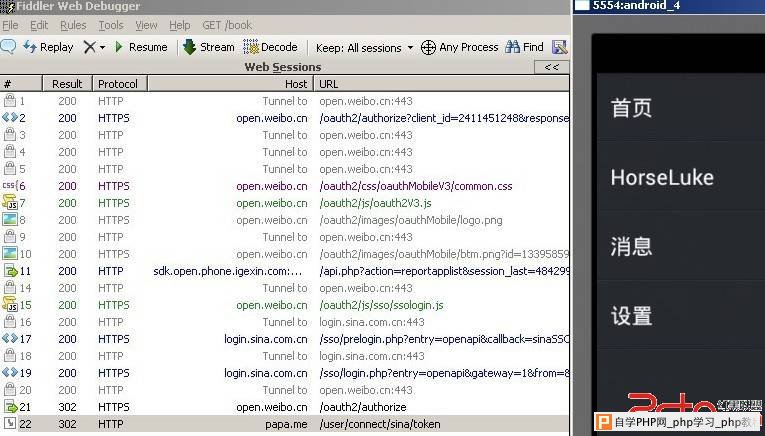Open the View menu

pos(146,25)
